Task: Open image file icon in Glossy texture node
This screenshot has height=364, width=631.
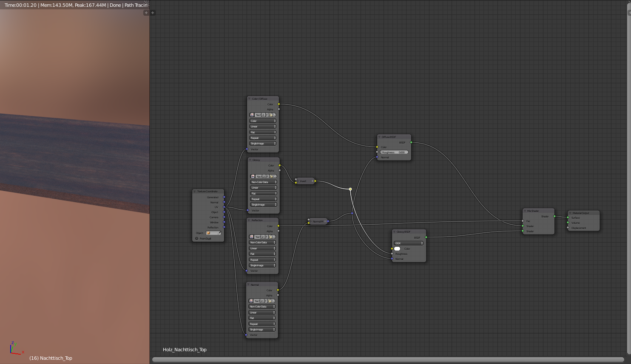Action: 271,176
